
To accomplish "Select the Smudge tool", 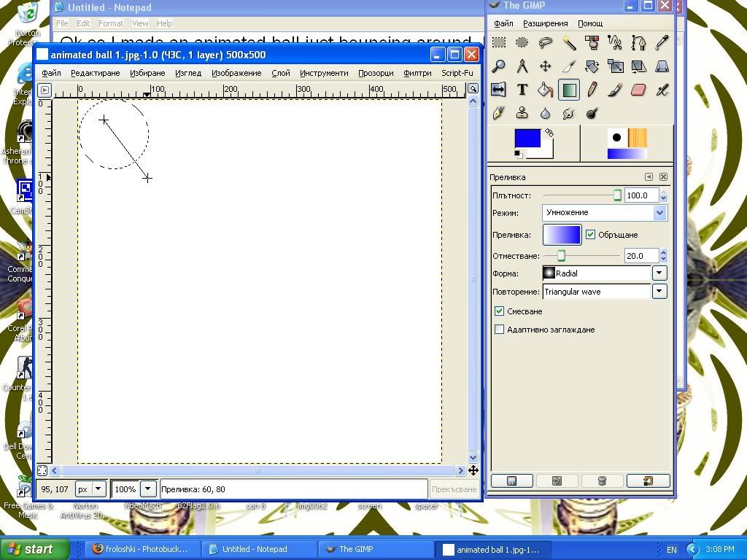I will [569, 113].
